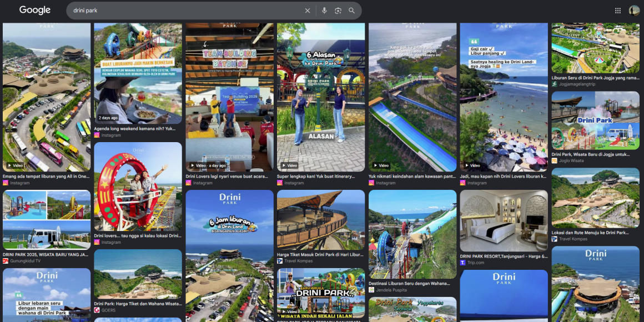The height and width of the screenshot is (322, 644).
Task: Open the '6 Alasan ke Drini Park' thumbnail
Action: pyautogui.click(x=321, y=97)
